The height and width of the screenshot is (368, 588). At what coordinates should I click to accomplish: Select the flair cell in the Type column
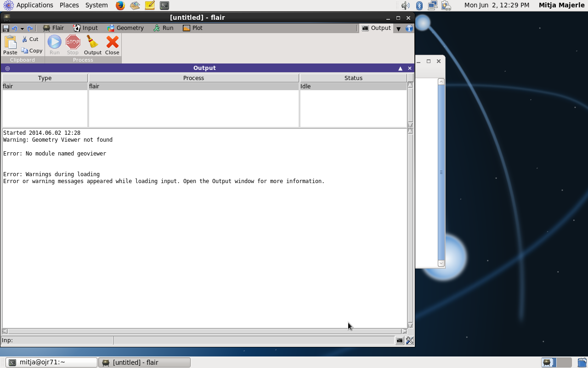click(x=45, y=86)
